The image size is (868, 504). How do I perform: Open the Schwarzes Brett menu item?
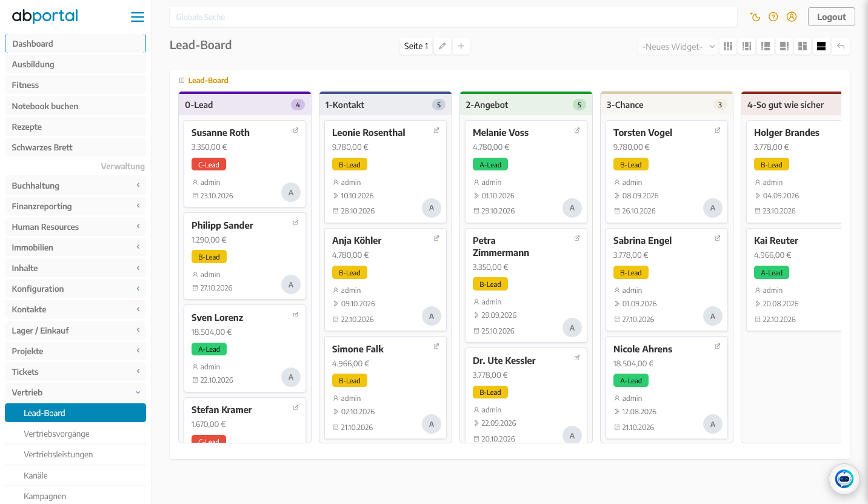pos(75,147)
